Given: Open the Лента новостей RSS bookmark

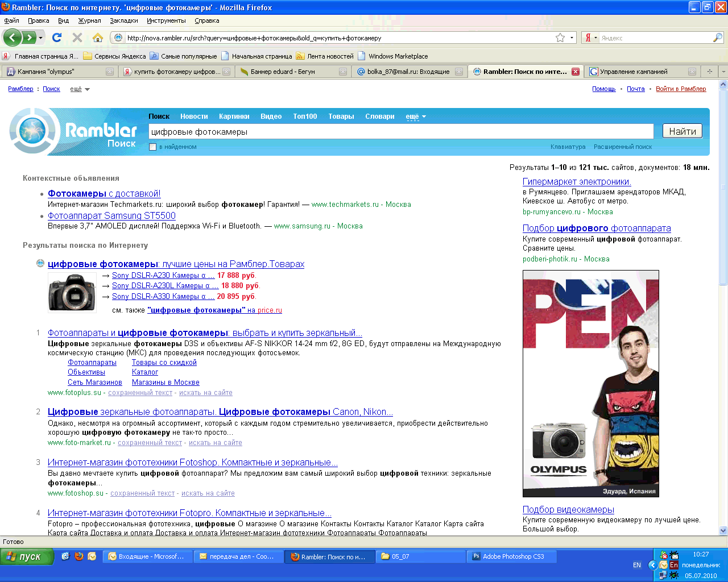Looking at the screenshot, I should pyautogui.click(x=325, y=56).
